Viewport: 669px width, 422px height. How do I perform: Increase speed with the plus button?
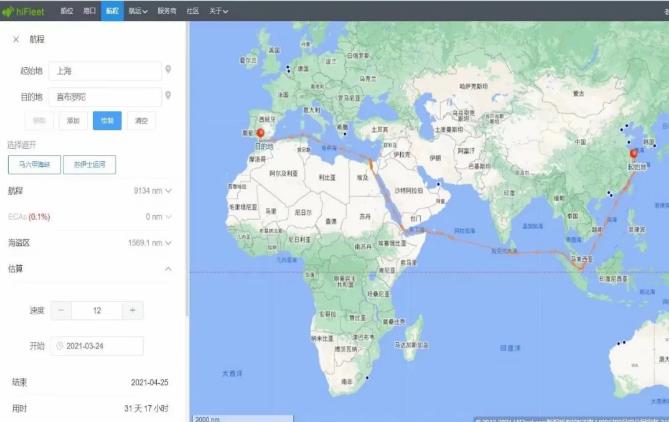(x=132, y=310)
